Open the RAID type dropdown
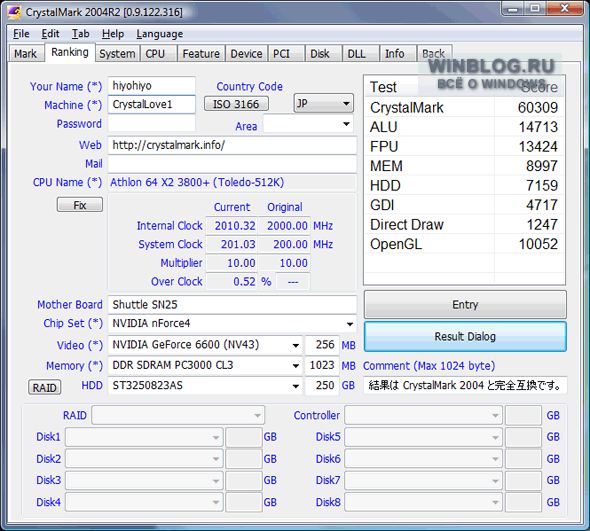590x531 pixels. [178, 415]
